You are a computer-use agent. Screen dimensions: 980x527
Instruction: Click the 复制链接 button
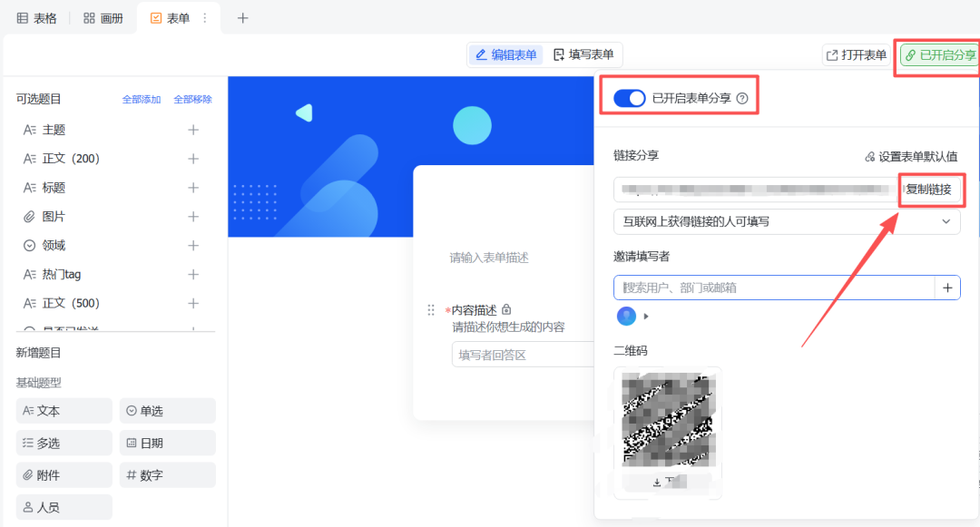coord(931,190)
